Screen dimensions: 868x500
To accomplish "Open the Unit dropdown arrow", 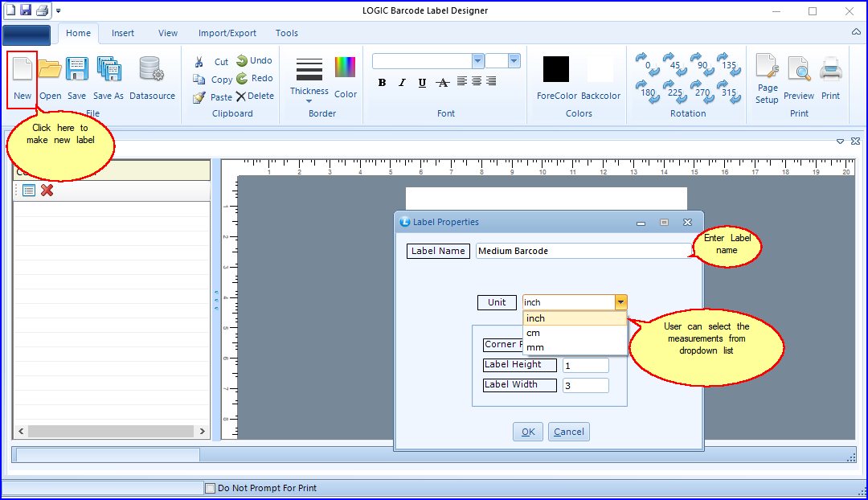I will point(620,302).
